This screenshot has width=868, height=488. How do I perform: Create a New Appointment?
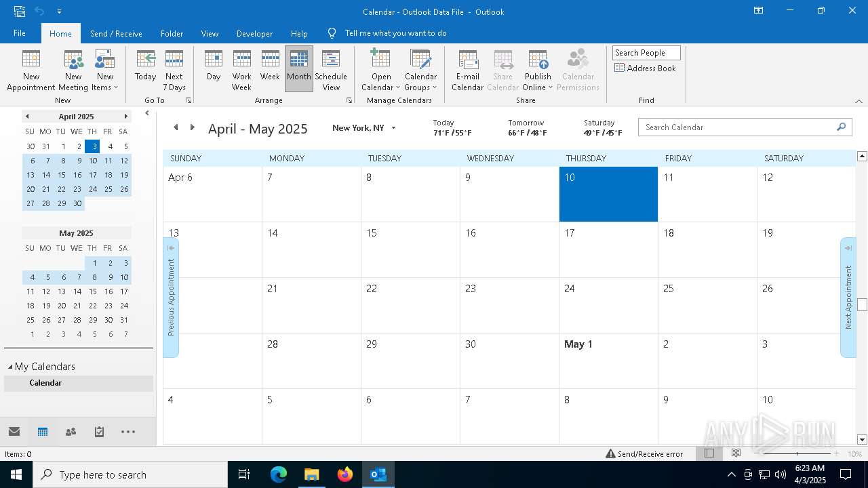tap(31, 70)
